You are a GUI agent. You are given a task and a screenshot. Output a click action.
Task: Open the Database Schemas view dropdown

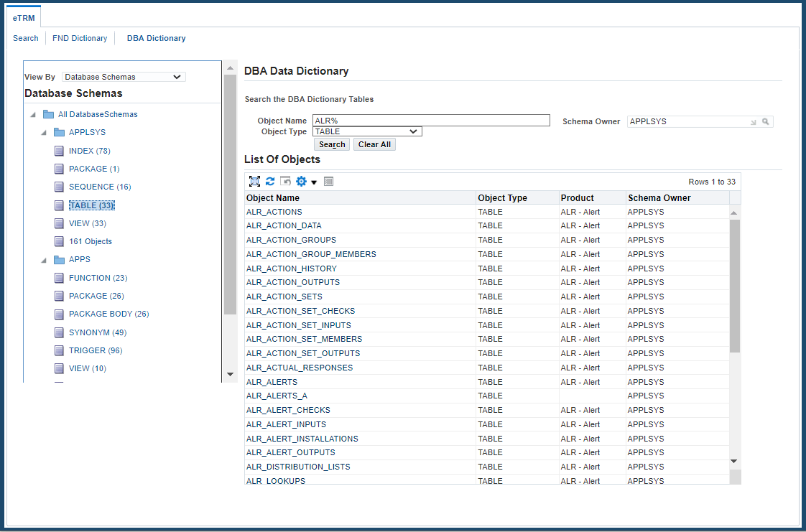pos(122,77)
